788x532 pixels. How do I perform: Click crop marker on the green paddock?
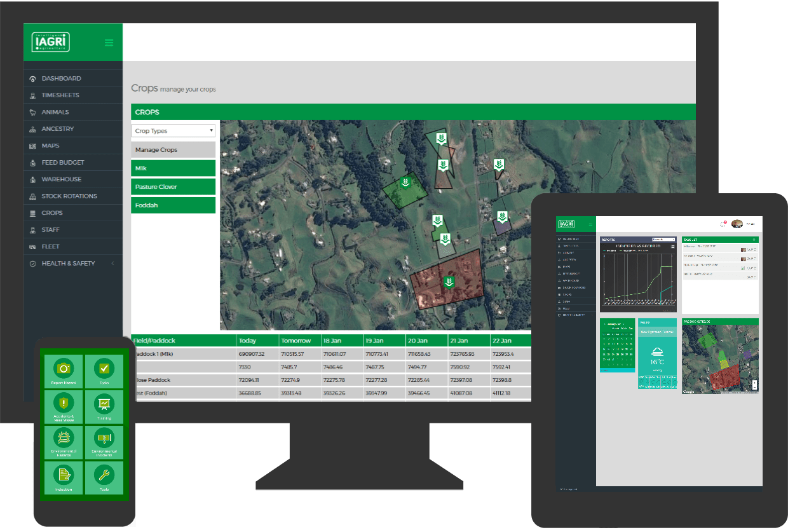click(405, 183)
